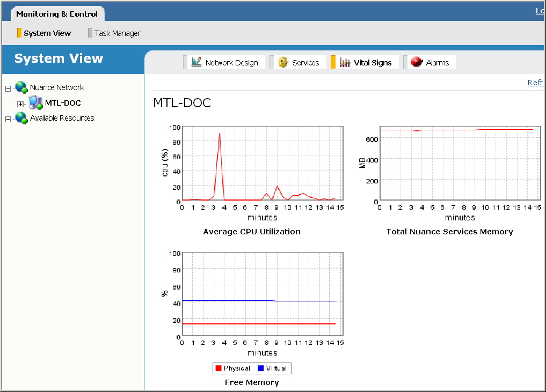This screenshot has height=392, width=546.
Task: Click the Logout link in top corner
Action: pyautogui.click(x=540, y=11)
